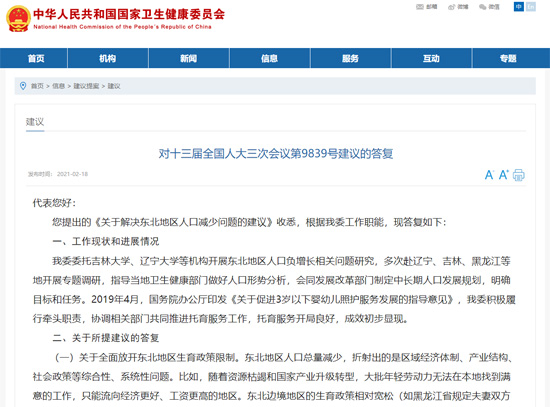Open the Weibo icon link
The width and height of the screenshot is (550, 407).
pyautogui.click(x=451, y=7)
